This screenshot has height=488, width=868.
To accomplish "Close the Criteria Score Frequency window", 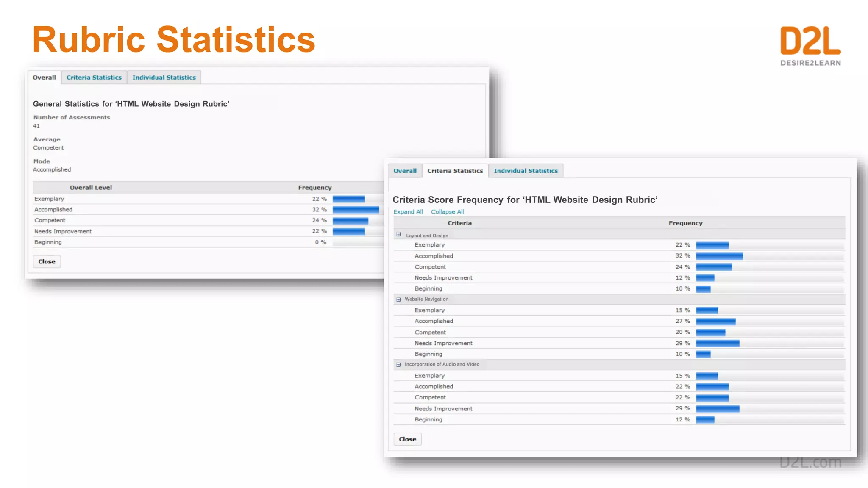I will tap(407, 439).
